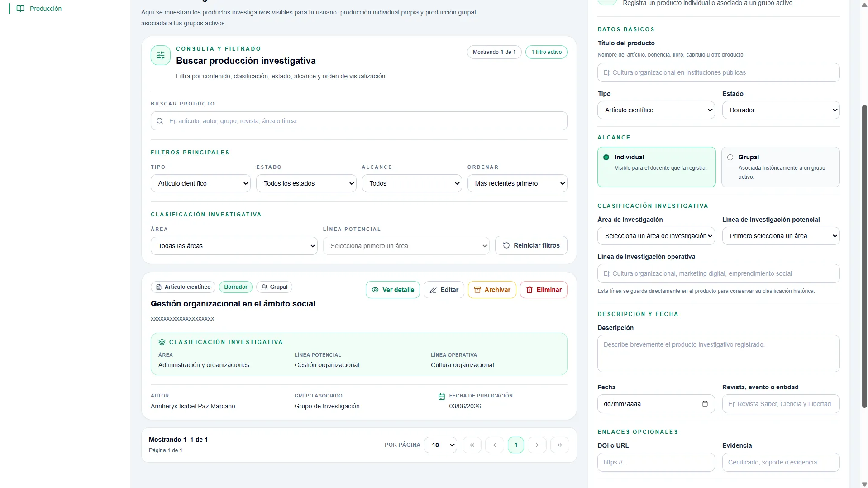Select the Grupal alcance radio option
The width and height of the screenshot is (868, 488).
[x=730, y=157]
